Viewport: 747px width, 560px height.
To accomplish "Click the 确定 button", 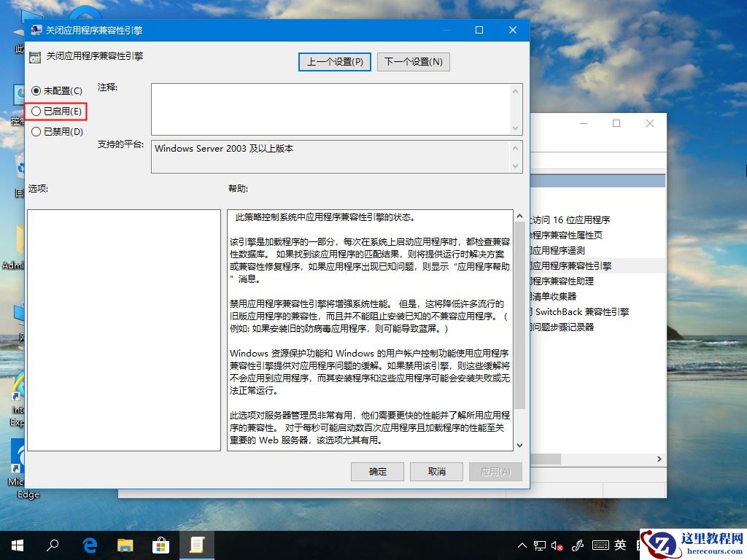I will (x=377, y=472).
